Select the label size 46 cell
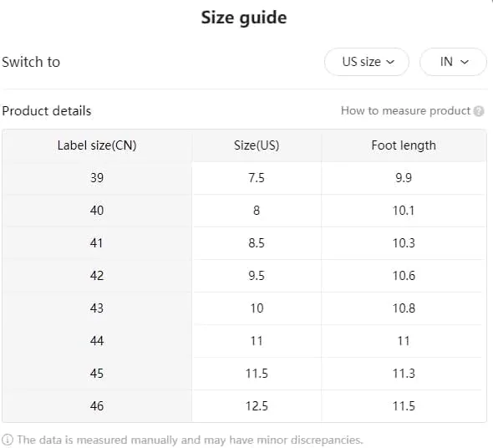493x448 pixels. (97, 406)
